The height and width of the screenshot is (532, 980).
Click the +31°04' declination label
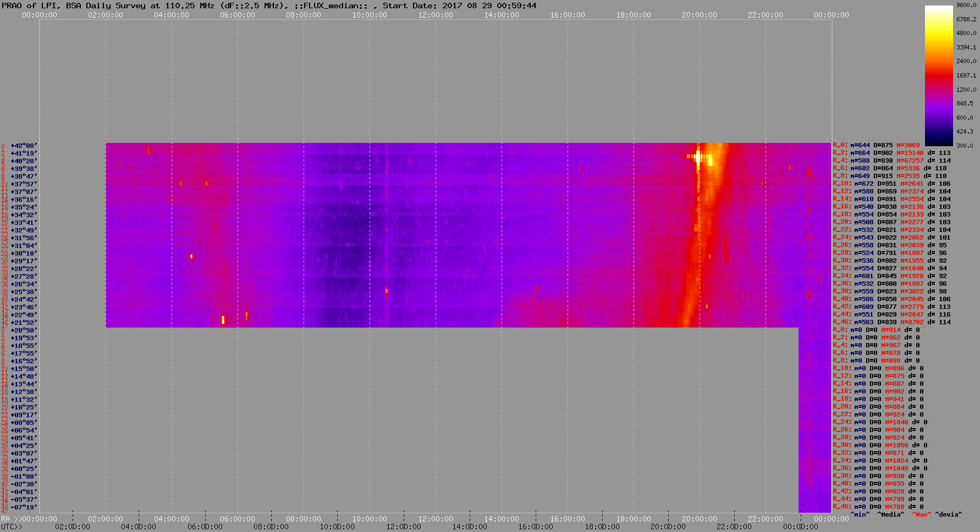pyautogui.click(x=24, y=246)
